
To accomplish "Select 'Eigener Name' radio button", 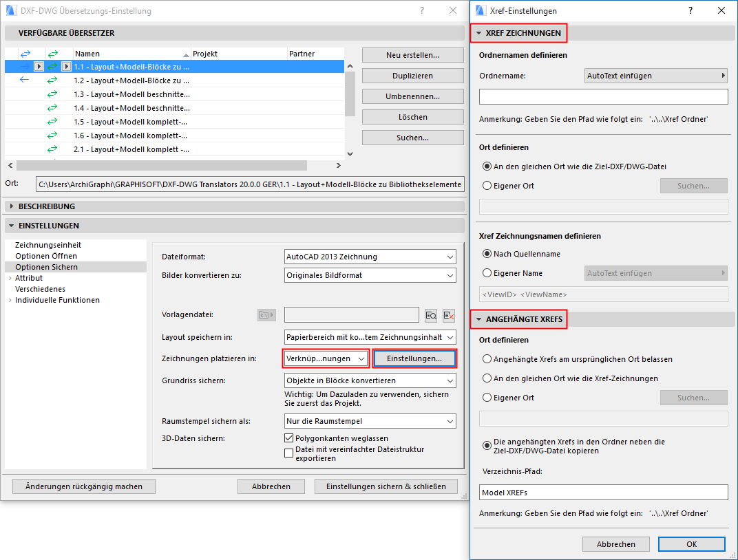I will click(x=487, y=273).
